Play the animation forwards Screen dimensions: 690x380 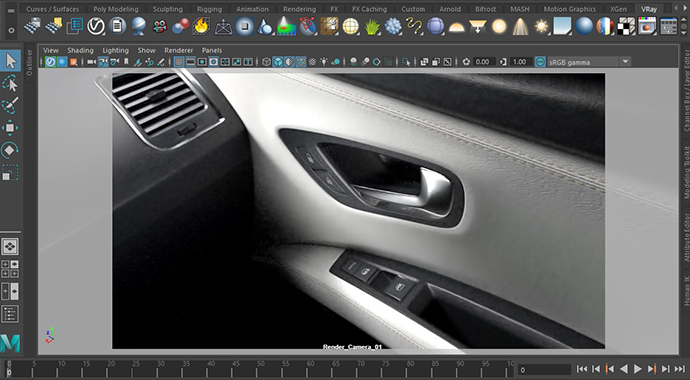pyautogui.click(x=638, y=369)
